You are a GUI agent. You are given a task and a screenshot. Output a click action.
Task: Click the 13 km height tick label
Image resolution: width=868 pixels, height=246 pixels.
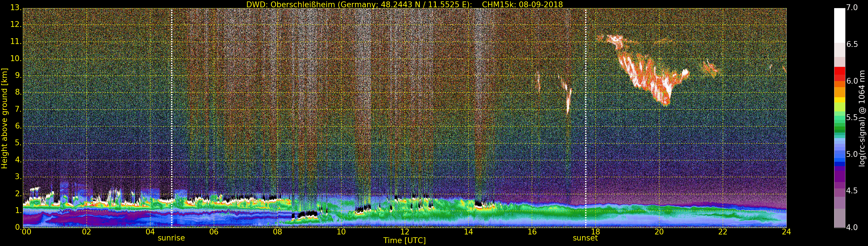click(x=16, y=8)
